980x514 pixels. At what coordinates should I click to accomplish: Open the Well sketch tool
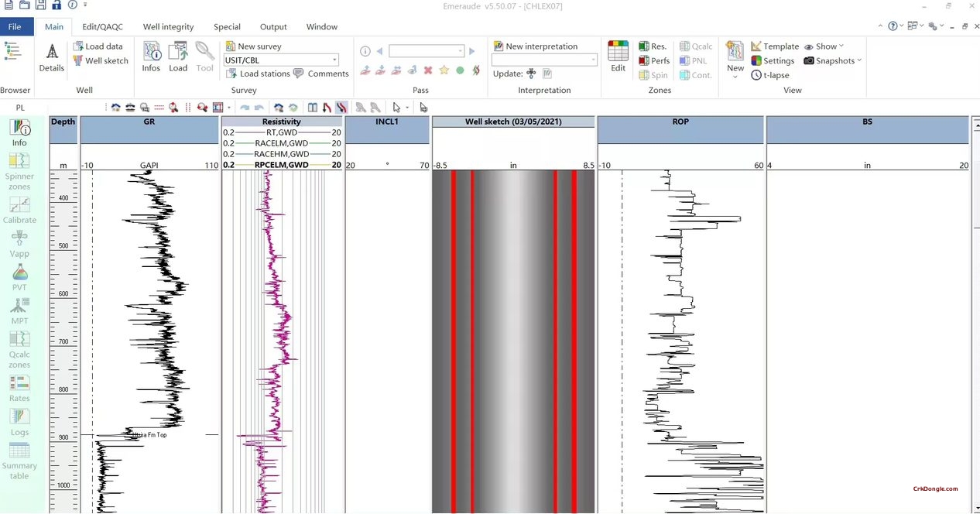coord(101,60)
